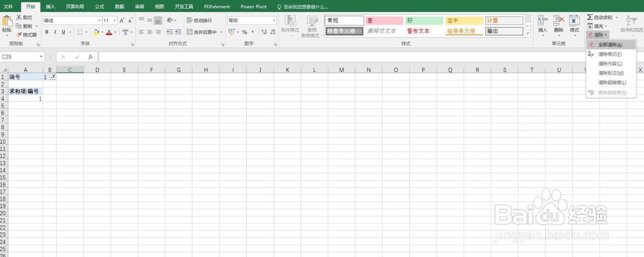Decrease font size with small A
Viewport: 644px width, 257px height.
(130, 21)
